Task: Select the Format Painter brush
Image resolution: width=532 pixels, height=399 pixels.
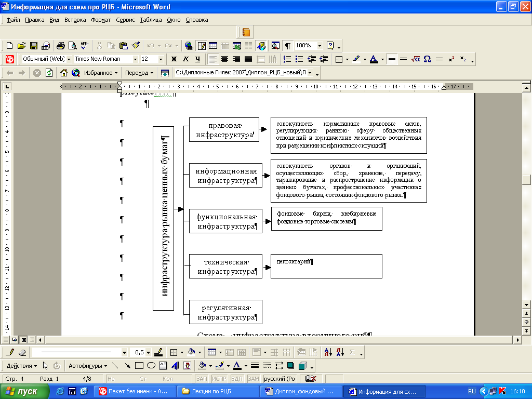Action: click(x=136, y=46)
